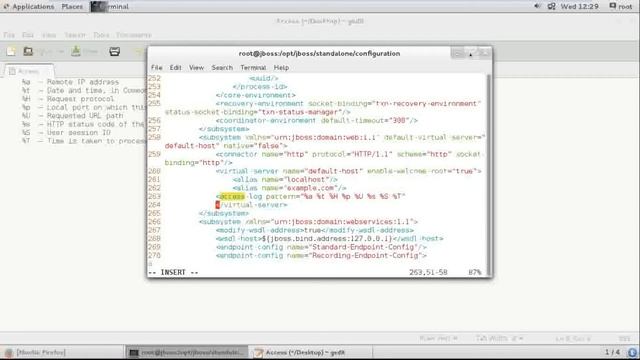Open the View menu in the gedit window

click(49, 35)
